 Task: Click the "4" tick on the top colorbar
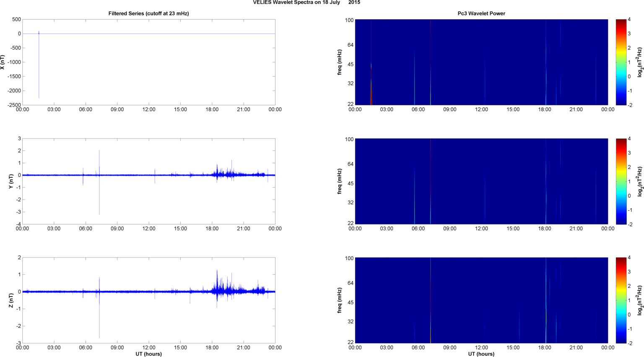(x=629, y=19)
